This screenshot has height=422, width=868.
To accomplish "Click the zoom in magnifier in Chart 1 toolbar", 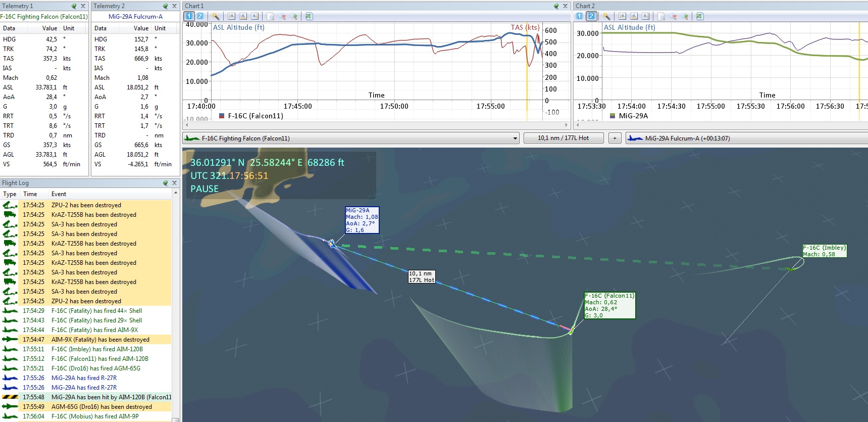I will pyautogui.click(x=294, y=16).
